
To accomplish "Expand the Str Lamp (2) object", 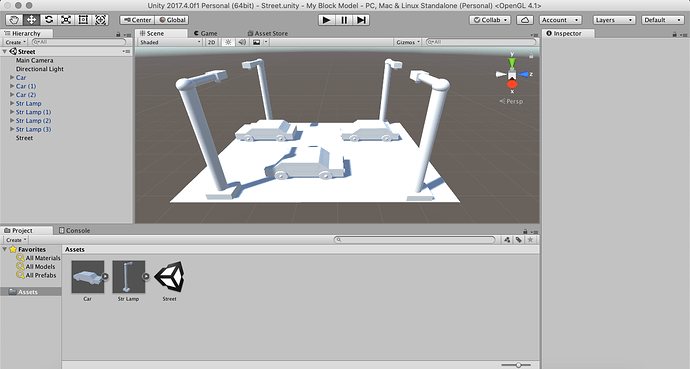I will tap(12, 121).
